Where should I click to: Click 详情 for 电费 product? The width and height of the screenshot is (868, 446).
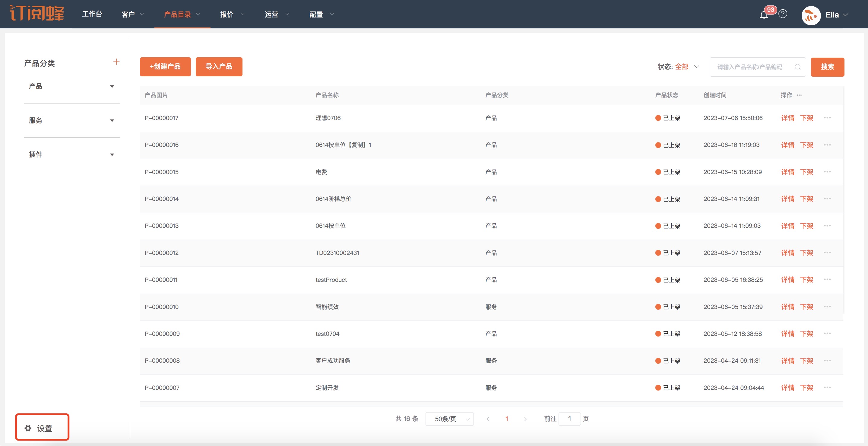pyautogui.click(x=787, y=172)
